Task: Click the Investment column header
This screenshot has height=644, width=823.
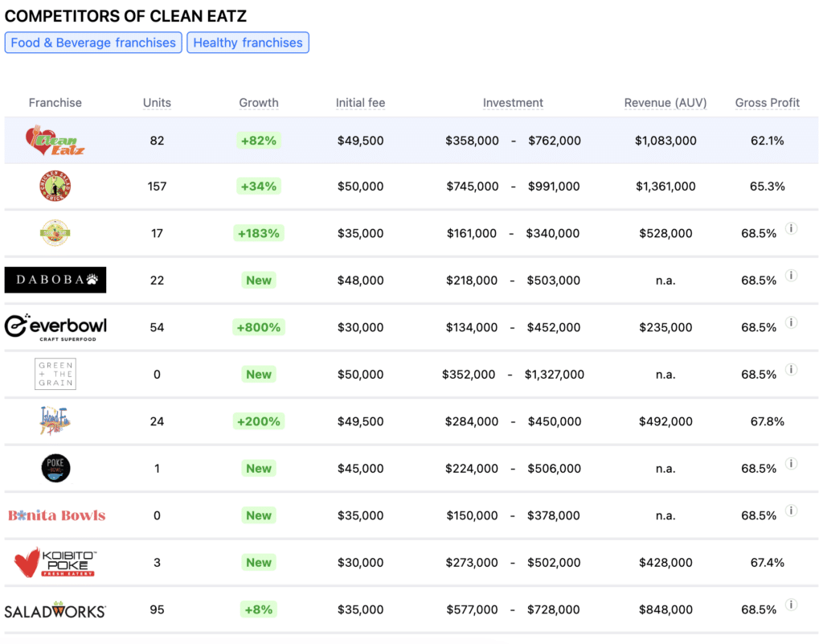Action: [x=513, y=103]
